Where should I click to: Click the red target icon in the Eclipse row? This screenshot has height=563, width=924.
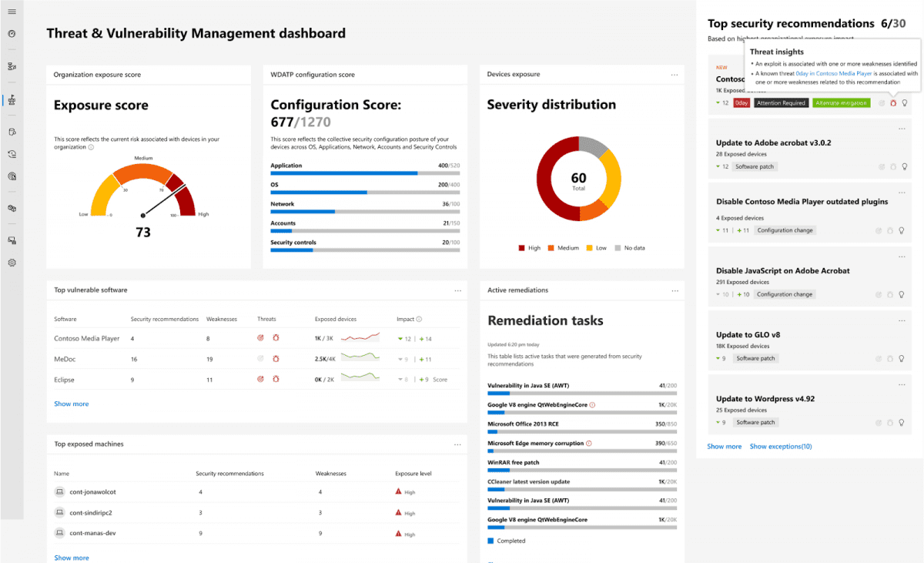click(x=261, y=379)
